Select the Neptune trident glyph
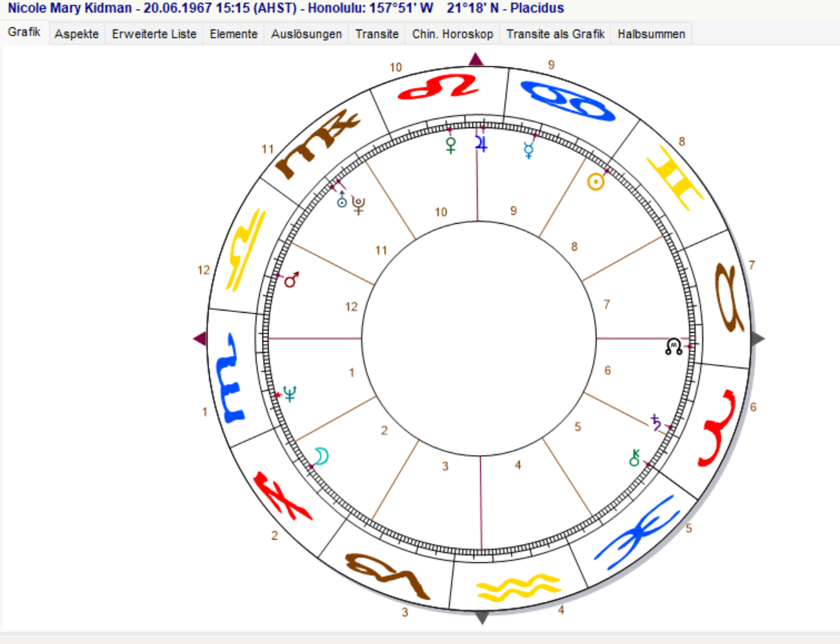Image resolution: width=840 pixels, height=644 pixels. [x=290, y=394]
